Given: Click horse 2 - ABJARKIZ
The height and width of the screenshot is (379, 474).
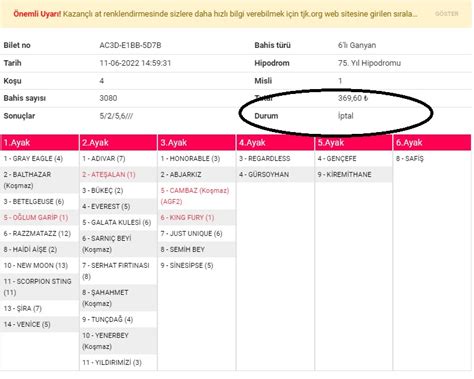Looking at the screenshot, I should 197,175.
